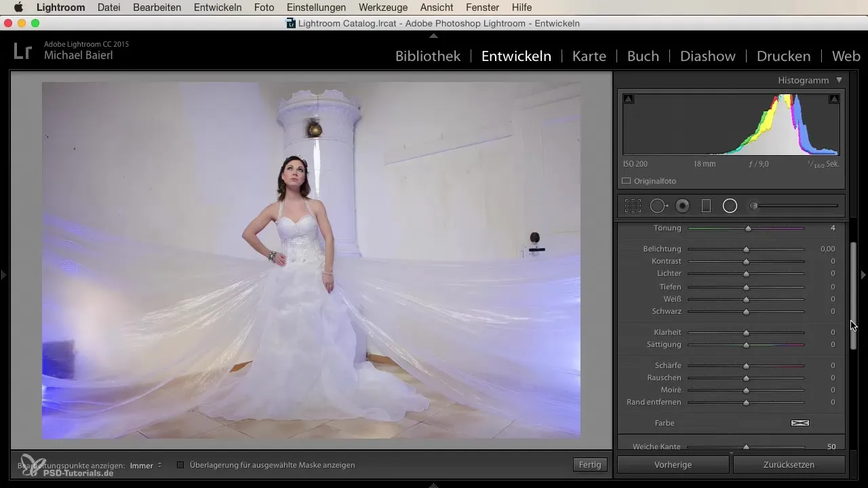This screenshot has width=868, height=488.
Task: Click the Klarheit slider handle
Action: (x=746, y=333)
